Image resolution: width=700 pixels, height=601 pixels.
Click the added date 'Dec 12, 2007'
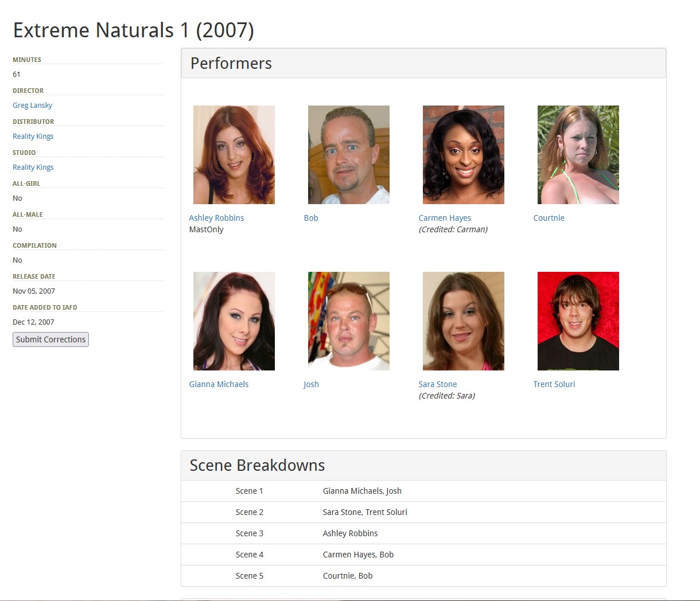tap(33, 322)
